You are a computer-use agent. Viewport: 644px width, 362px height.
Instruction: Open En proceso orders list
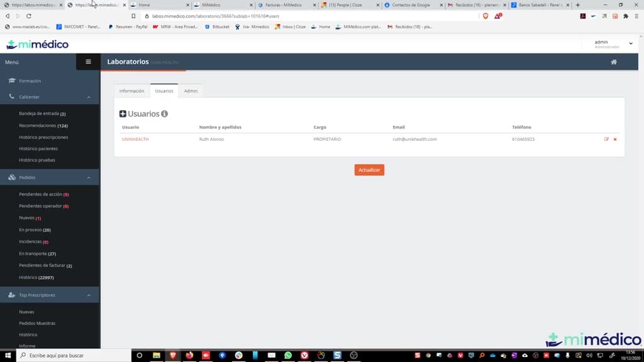(x=35, y=230)
